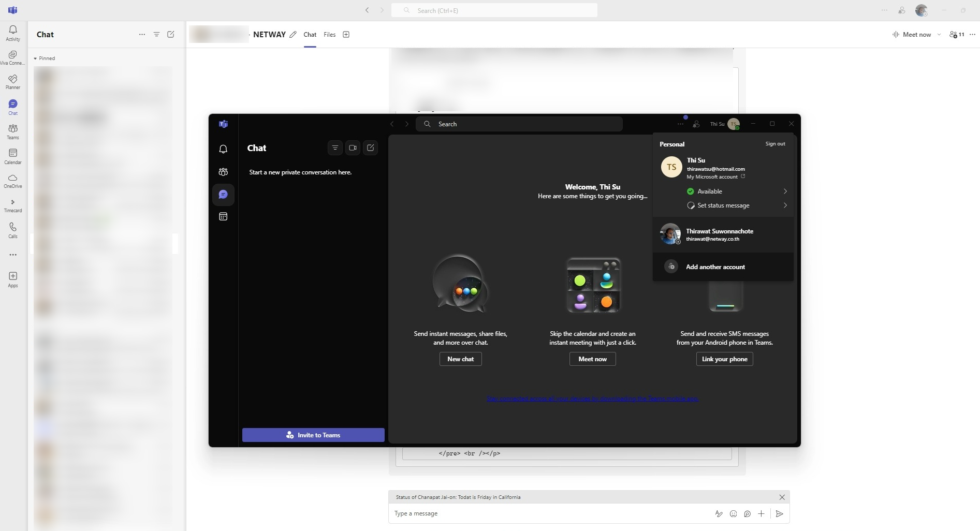Add a tab to the NETWAY chat
Viewport: 980px width, 531px height.
[346, 35]
